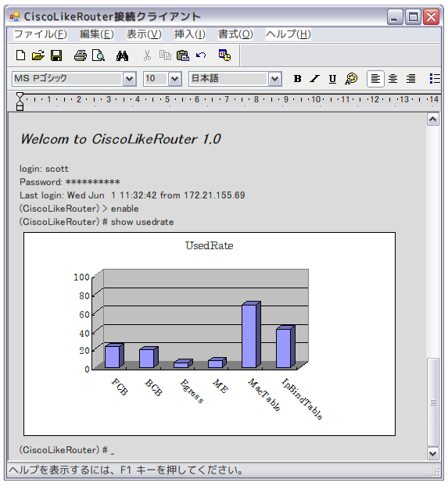Paste from the clipboard icon
This screenshot has height=486, width=448.
tap(183, 55)
